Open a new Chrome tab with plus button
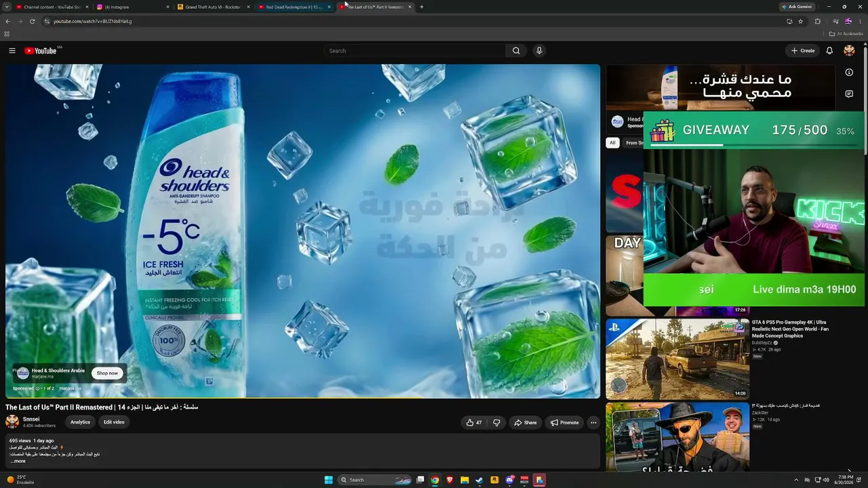The width and height of the screenshot is (868, 488). [422, 7]
